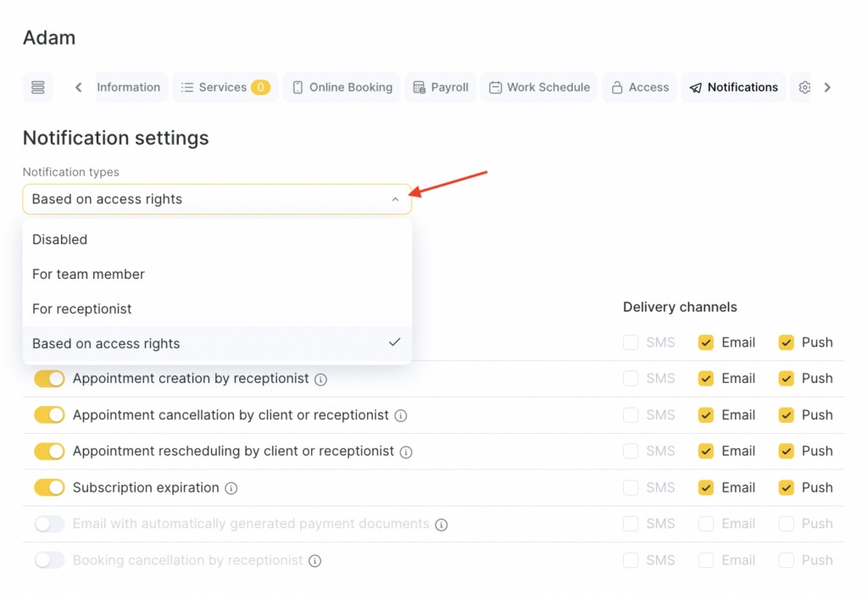
Task: Click info icon beside Appointment creation by receptionist
Action: [320, 380]
